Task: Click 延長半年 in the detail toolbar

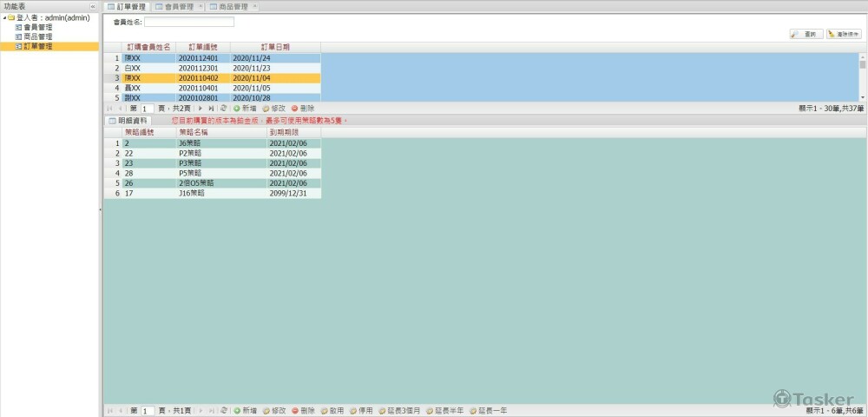Action: [x=445, y=410]
